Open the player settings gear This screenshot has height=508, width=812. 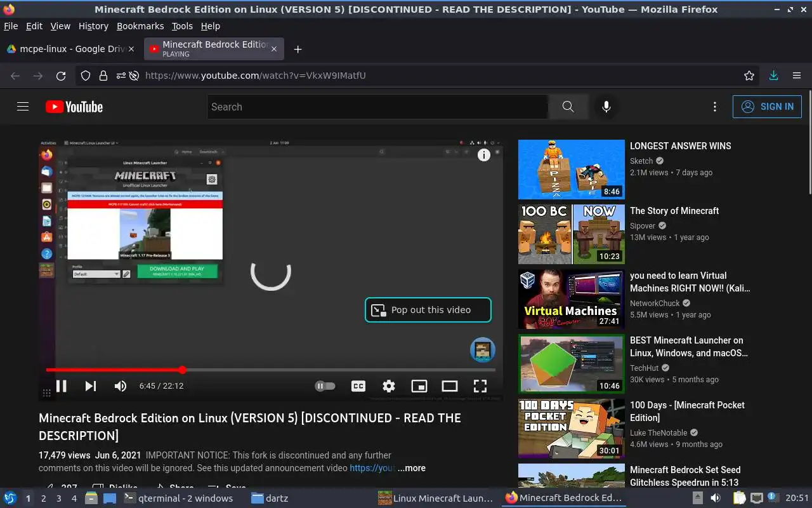point(389,385)
